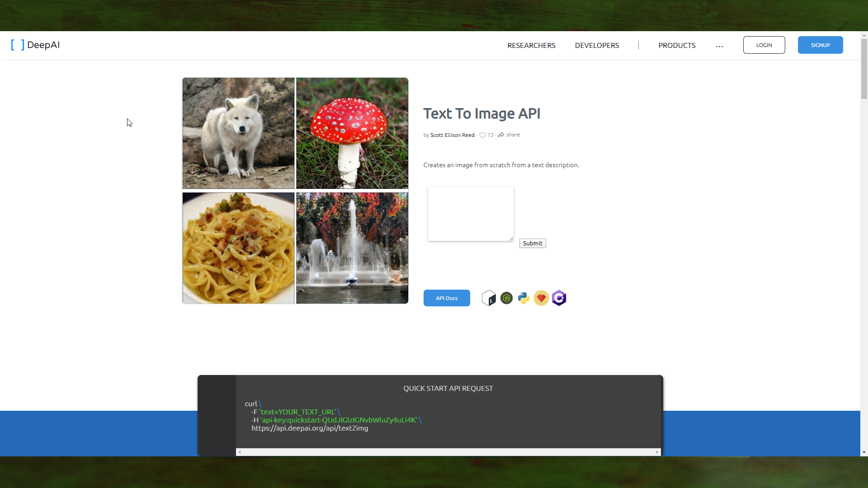Open the DeepAI logo home link
This screenshot has width=868, height=488.
point(35,45)
